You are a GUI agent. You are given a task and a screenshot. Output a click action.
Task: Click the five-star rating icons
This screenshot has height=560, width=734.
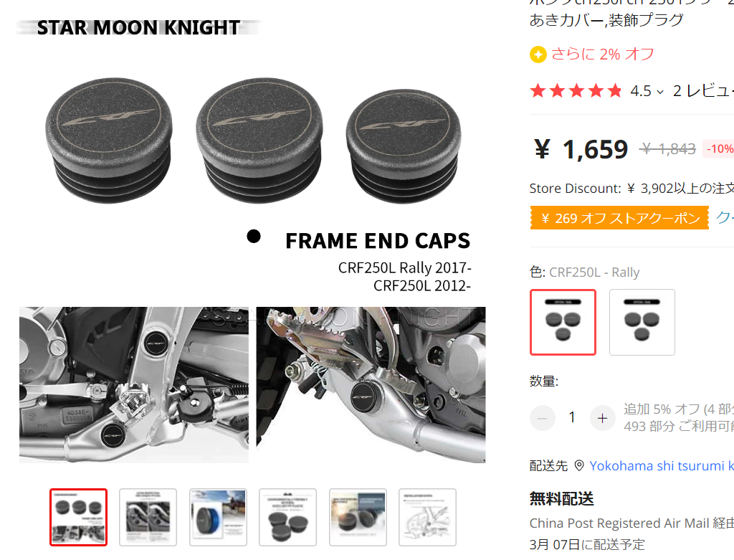point(576,90)
